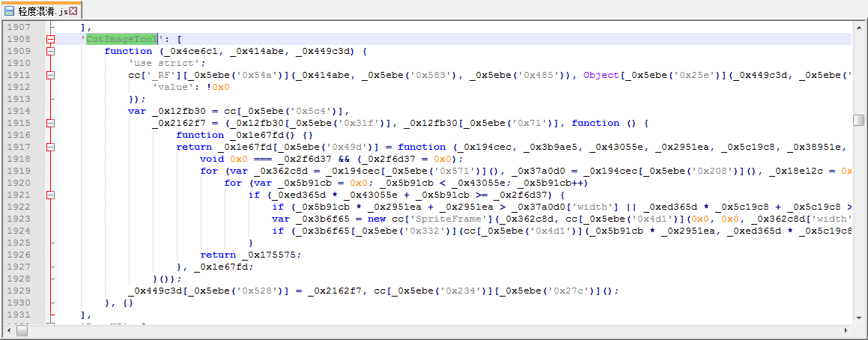Click the vertical scrollbar up arrow
The width and height of the screenshot is (868, 340).
click(858, 26)
